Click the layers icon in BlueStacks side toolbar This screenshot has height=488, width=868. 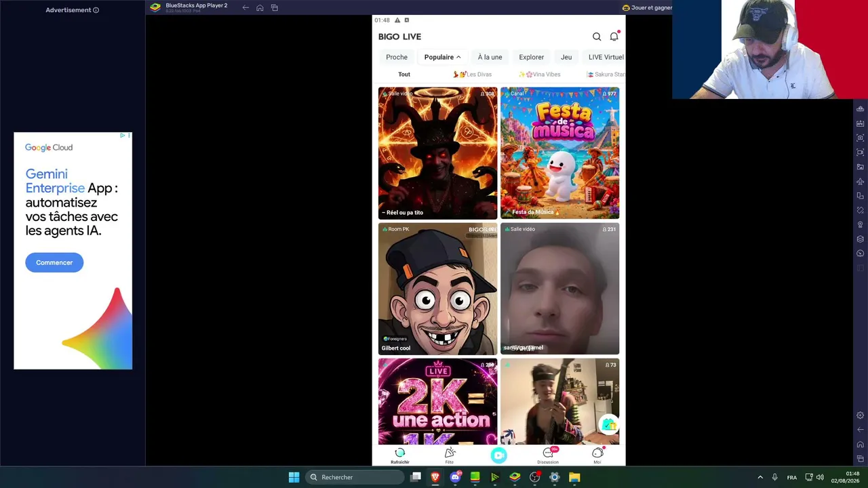(861, 239)
